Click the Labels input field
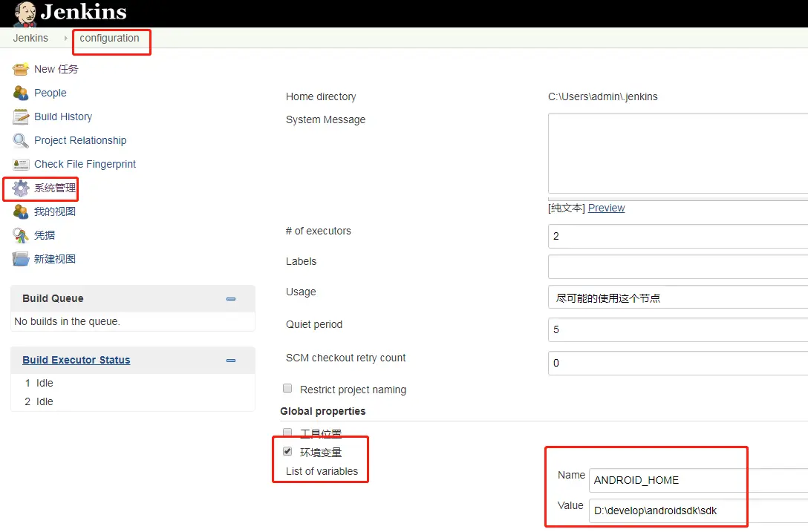This screenshot has height=532, width=808. pyautogui.click(x=677, y=267)
